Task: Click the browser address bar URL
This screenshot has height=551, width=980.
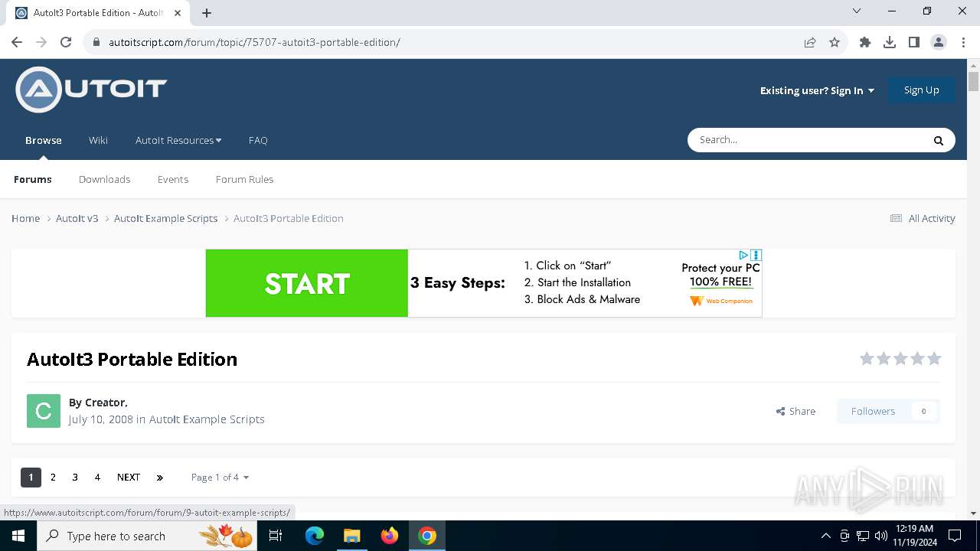Action: [x=254, y=42]
